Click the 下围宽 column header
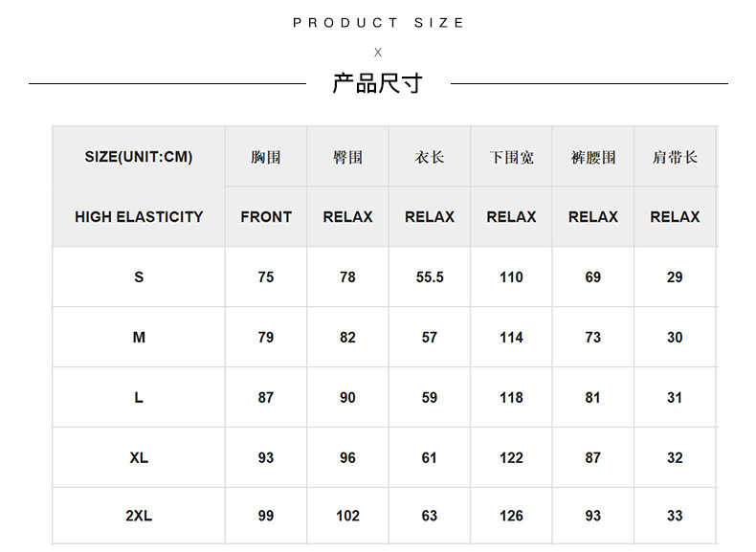 pos(511,157)
